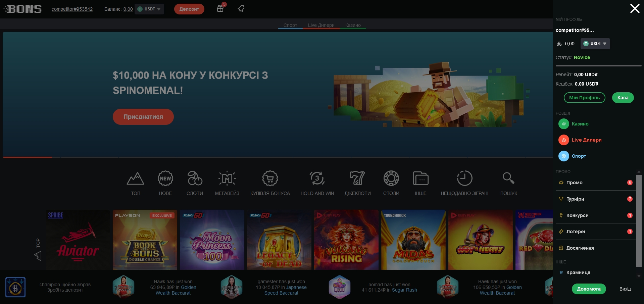644x304 pixels.
Task: Open the Volcano Rising game thumbnail
Action: tap(346, 240)
